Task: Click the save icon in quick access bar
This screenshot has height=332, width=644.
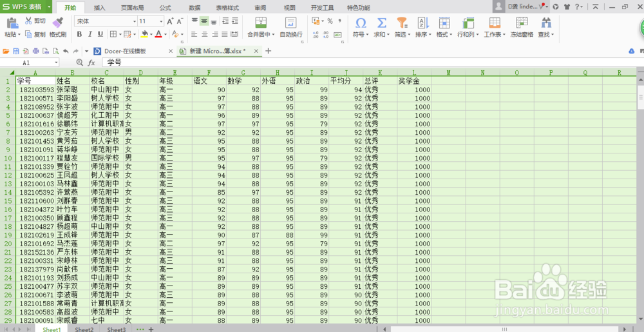Action: 16,51
